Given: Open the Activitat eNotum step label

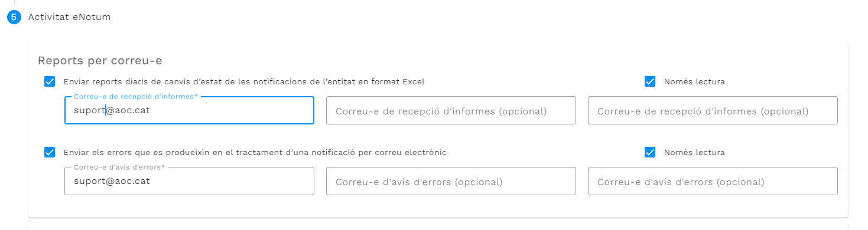Looking at the screenshot, I should (70, 17).
